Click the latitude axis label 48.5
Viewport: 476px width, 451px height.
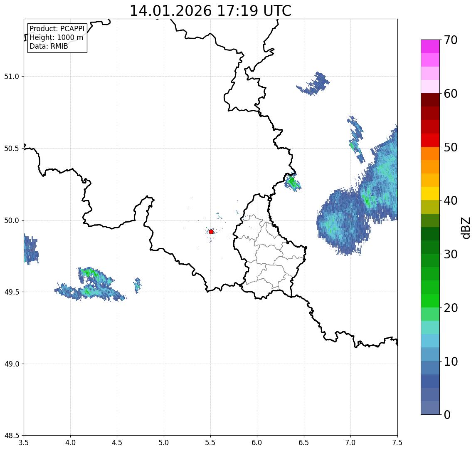coord(12,436)
